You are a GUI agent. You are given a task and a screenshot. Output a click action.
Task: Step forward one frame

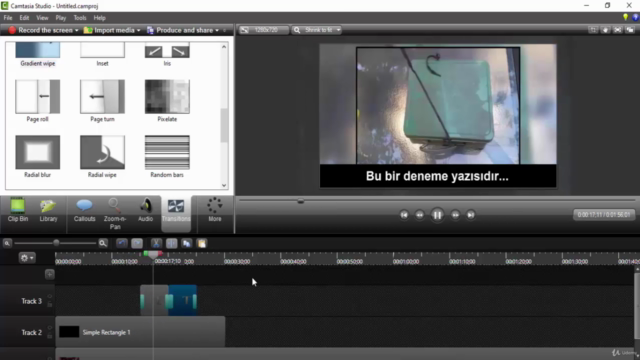[455, 215]
